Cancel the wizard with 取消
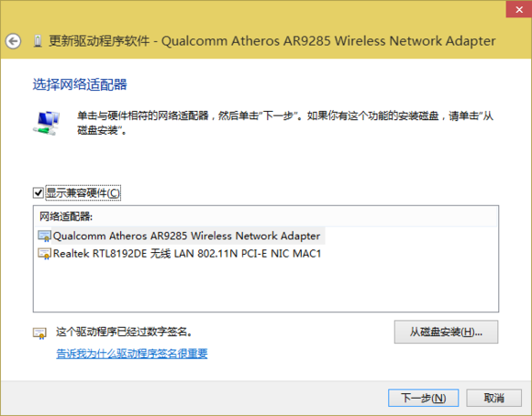This screenshot has width=532, height=416. click(493, 398)
